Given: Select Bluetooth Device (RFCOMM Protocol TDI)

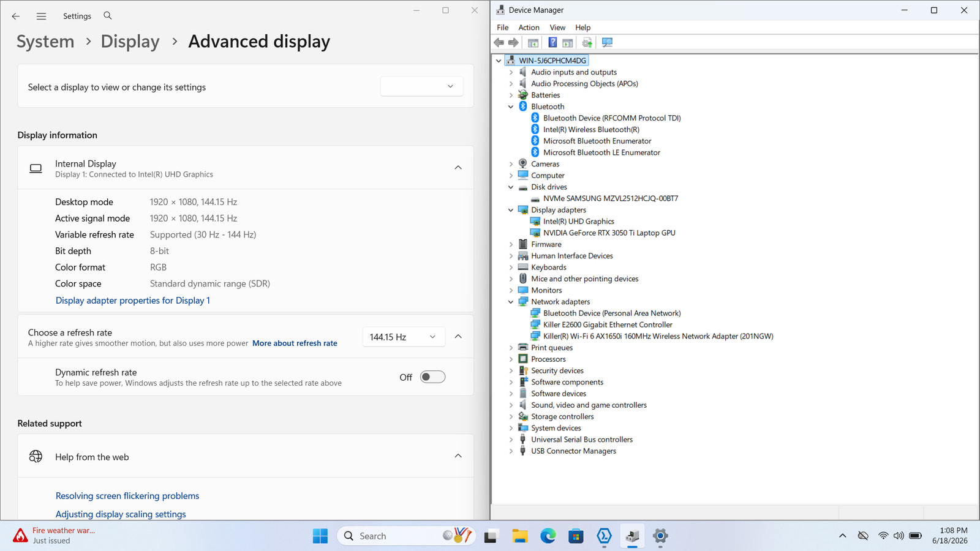Looking at the screenshot, I should coord(612,118).
